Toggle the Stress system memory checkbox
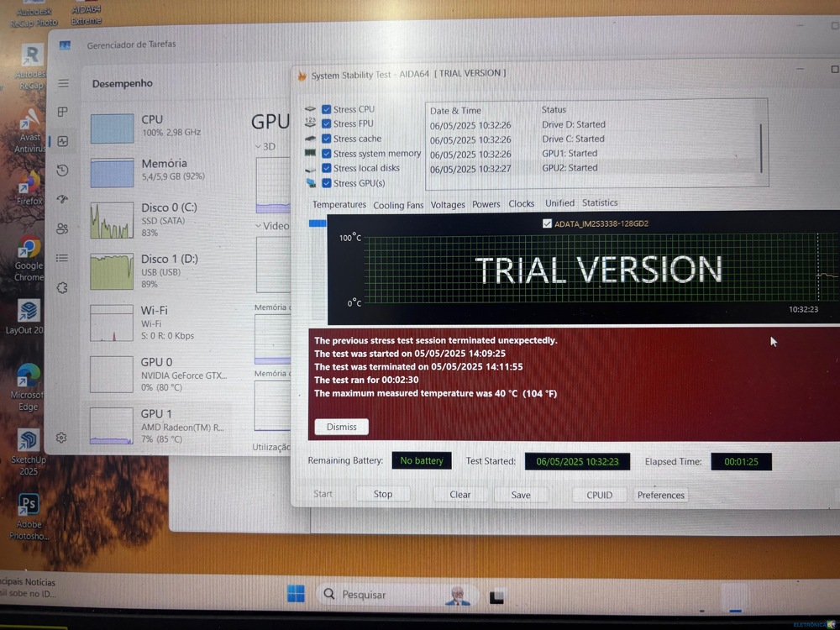The image size is (840, 630). (x=326, y=154)
